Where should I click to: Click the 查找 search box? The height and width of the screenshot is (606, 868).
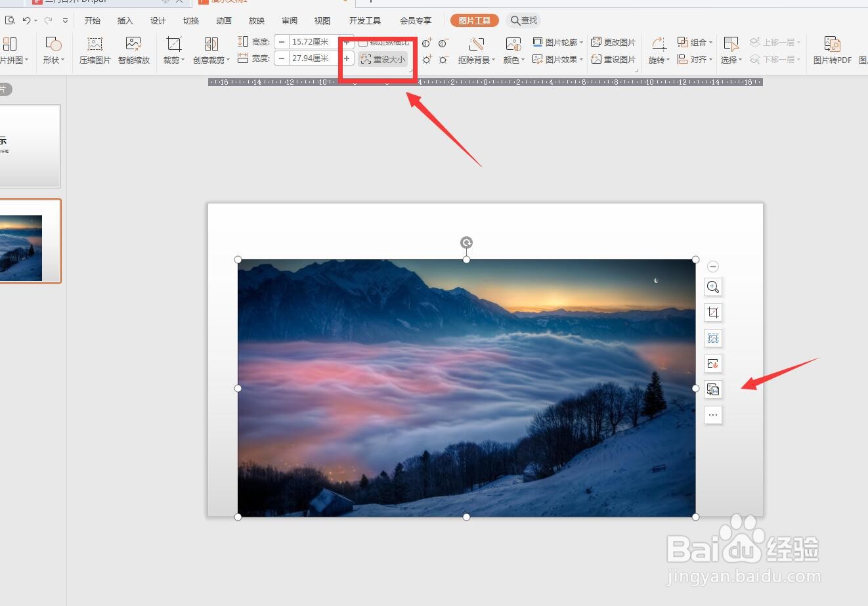[523, 20]
